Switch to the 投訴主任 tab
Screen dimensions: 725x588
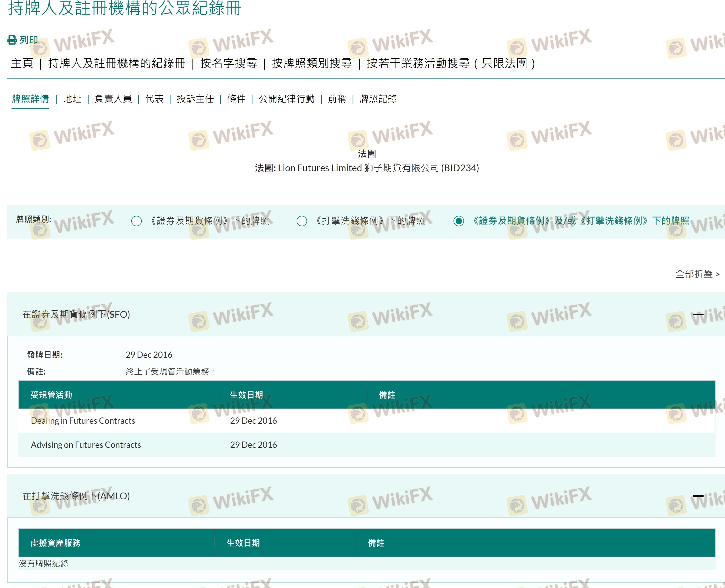click(195, 99)
